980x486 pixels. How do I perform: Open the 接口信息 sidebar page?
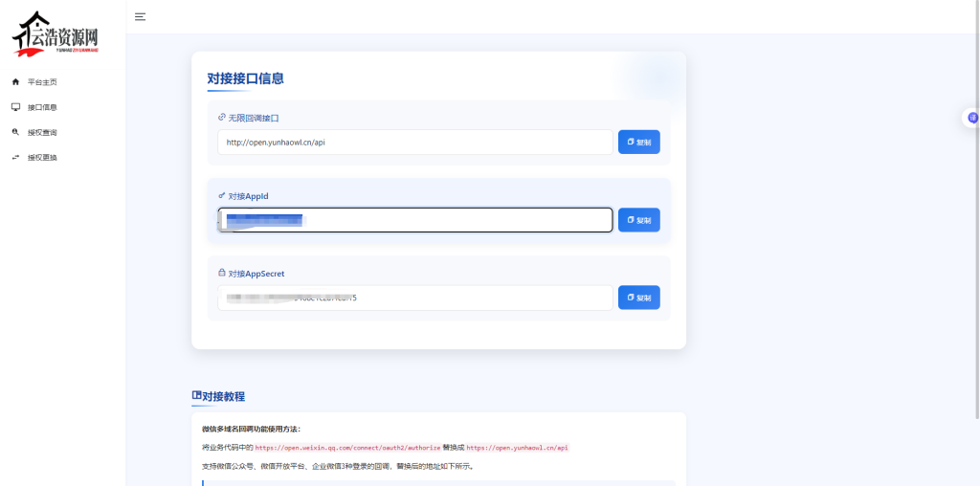click(x=42, y=107)
